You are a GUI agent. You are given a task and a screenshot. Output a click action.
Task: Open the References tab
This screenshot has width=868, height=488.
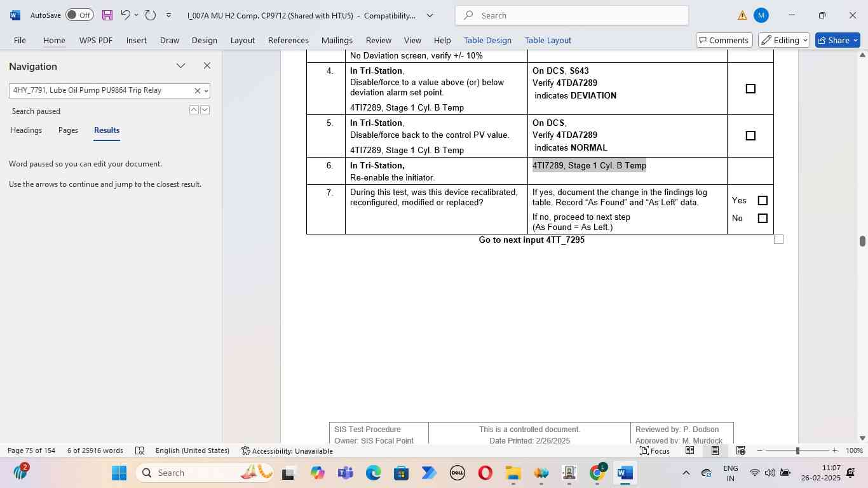(x=288, y=40)
